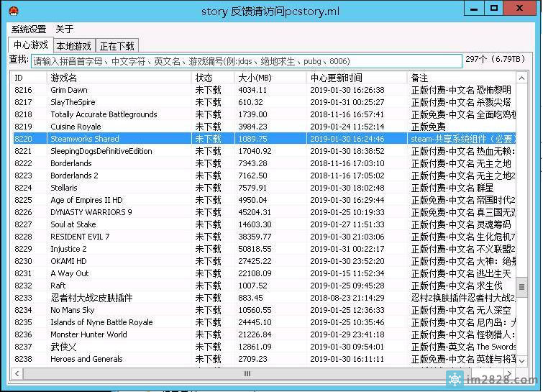Select the Steamworks Shared row
543x392 pixels.
[264, 139]
